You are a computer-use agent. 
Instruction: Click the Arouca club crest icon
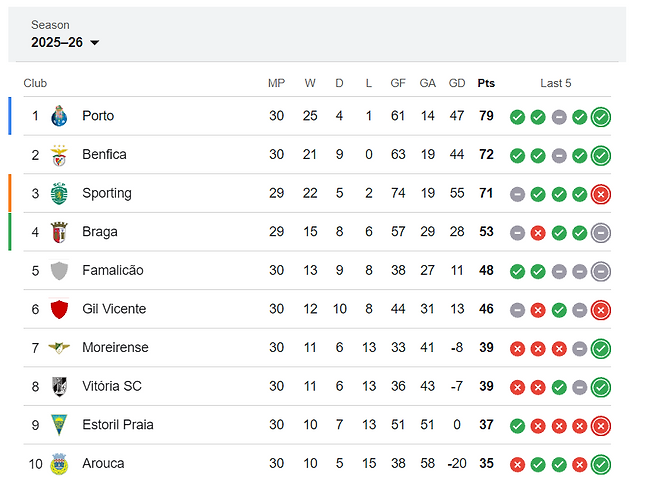[59, 464]
